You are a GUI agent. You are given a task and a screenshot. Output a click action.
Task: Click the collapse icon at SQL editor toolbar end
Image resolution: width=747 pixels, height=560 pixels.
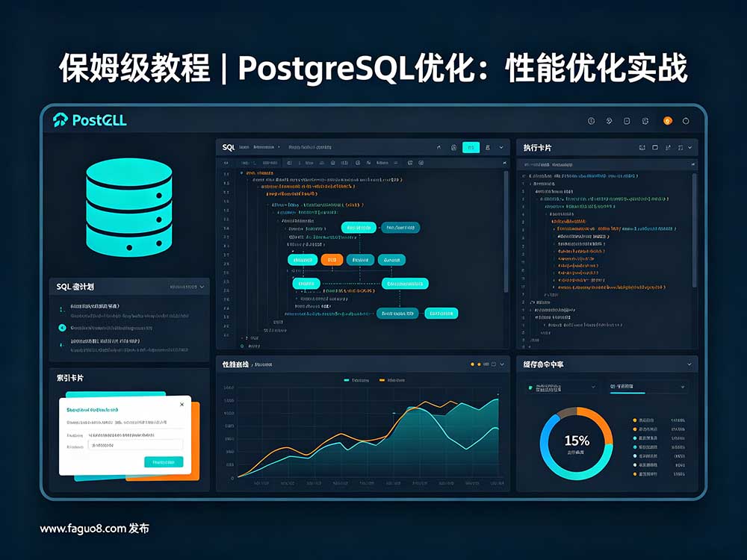(504, 163)
